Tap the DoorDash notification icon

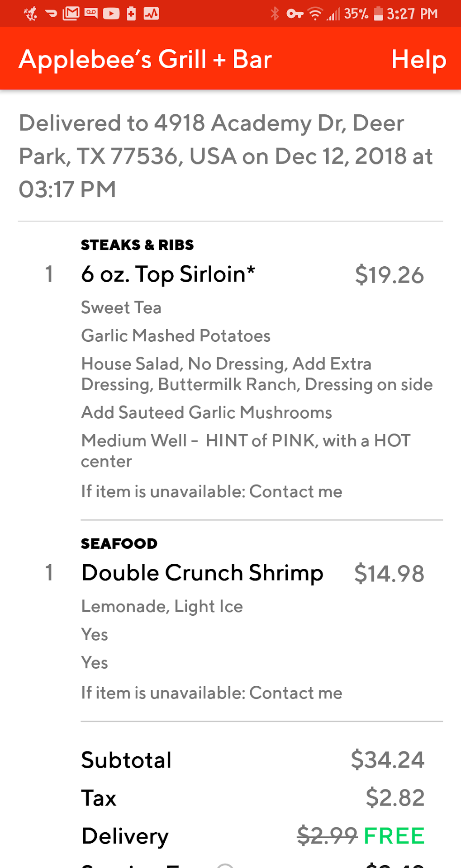click(51, 14)
